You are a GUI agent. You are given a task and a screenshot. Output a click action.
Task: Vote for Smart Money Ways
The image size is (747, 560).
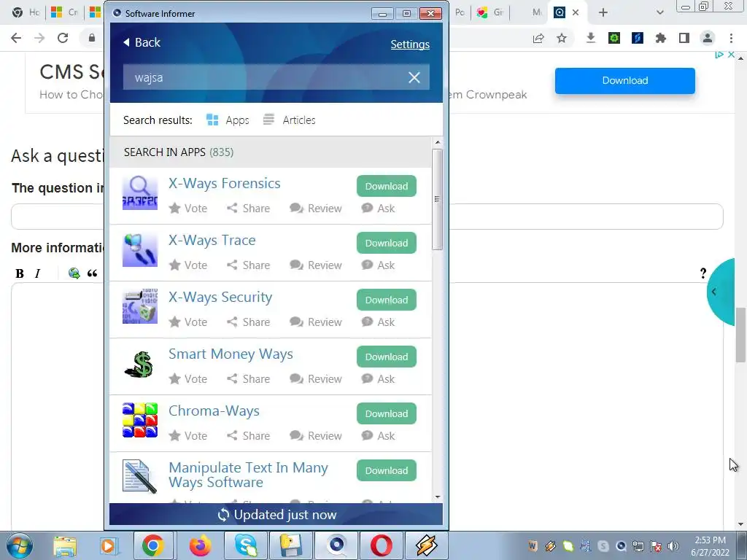pos(188,379)
